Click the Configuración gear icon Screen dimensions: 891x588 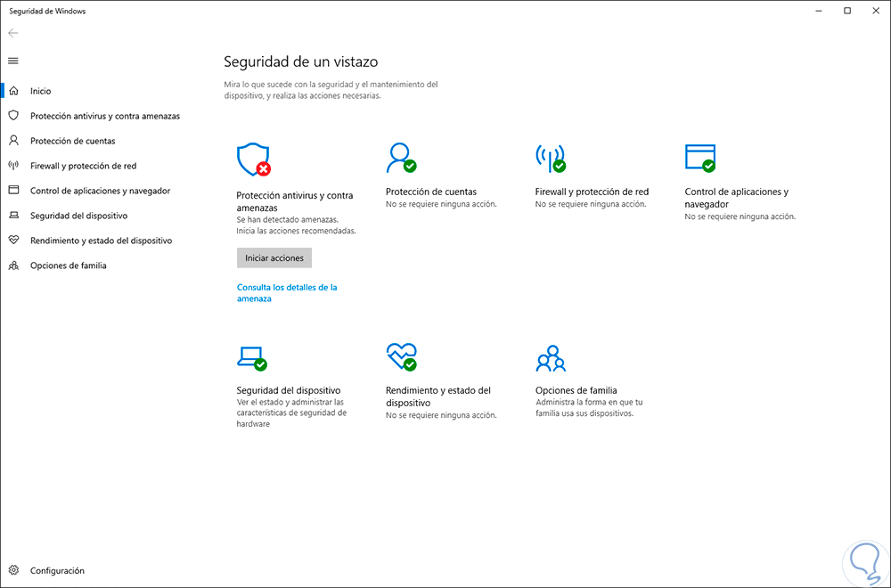(x=13, y=570)
